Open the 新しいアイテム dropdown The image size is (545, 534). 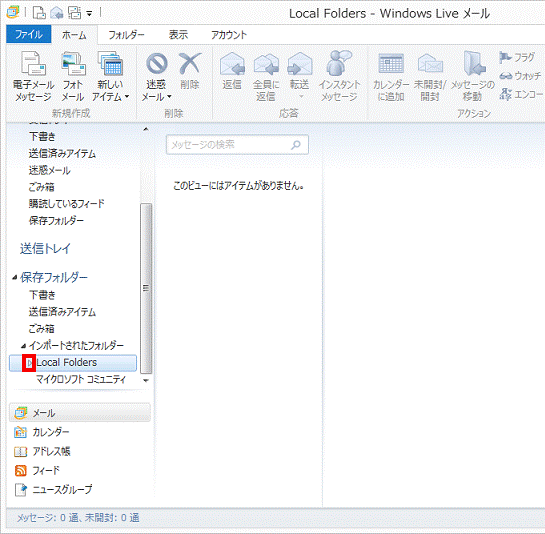pos(110,76)
